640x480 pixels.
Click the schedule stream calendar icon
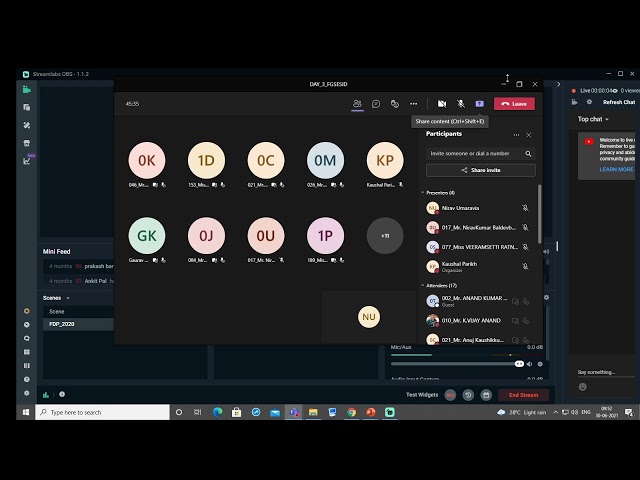click(x=486, y=395)
